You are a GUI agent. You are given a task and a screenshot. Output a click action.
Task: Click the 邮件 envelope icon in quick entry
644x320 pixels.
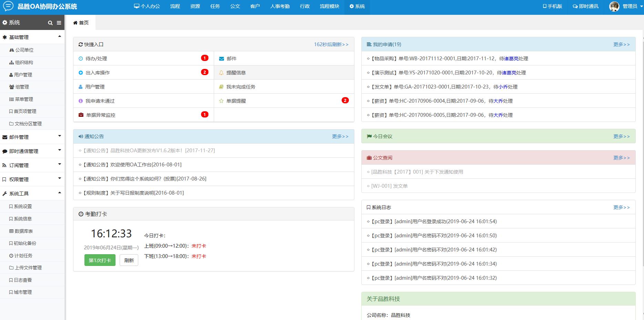[221, 59]
